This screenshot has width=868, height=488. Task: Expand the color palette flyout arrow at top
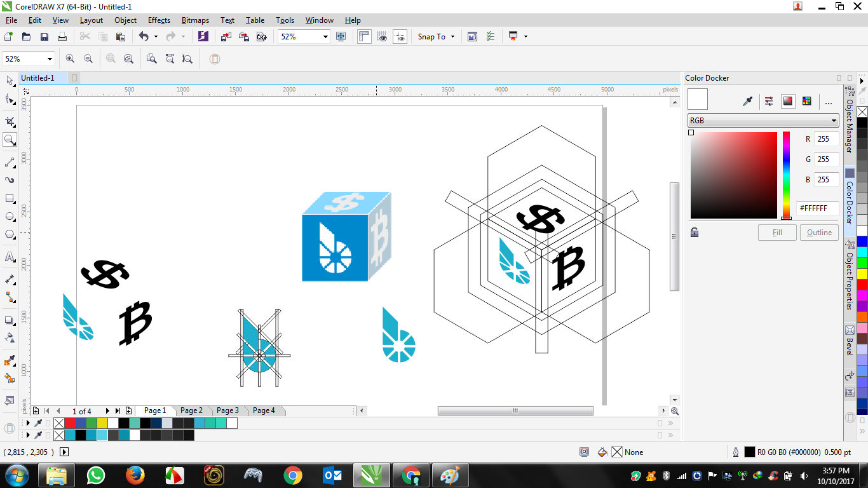862,81
